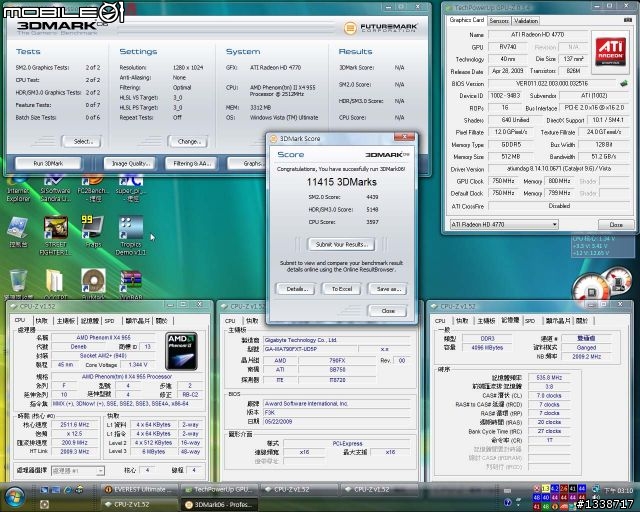Click the taskbar clock showing 03:10
This screenshot has height=512, width=640.
pos(618,490)
